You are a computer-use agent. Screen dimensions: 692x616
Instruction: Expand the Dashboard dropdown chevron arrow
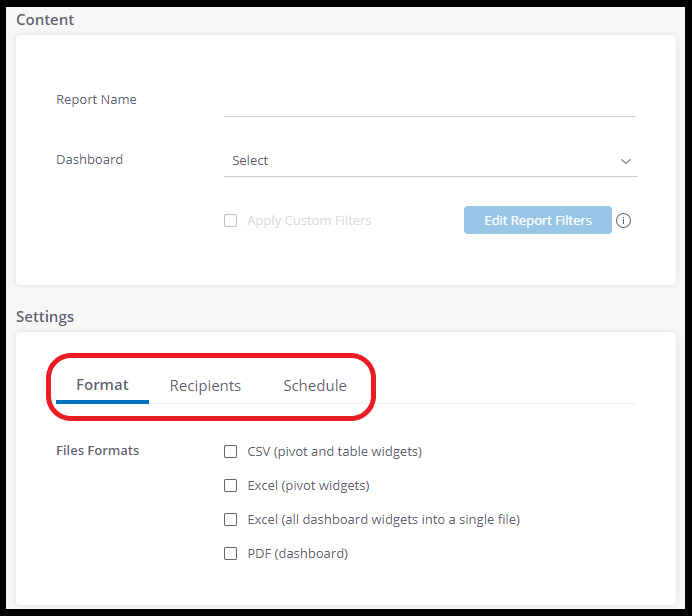tap(625, 161)
